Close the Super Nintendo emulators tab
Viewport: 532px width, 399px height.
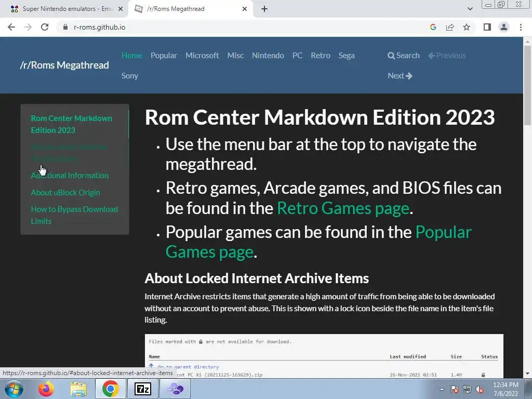pos(121,9)
